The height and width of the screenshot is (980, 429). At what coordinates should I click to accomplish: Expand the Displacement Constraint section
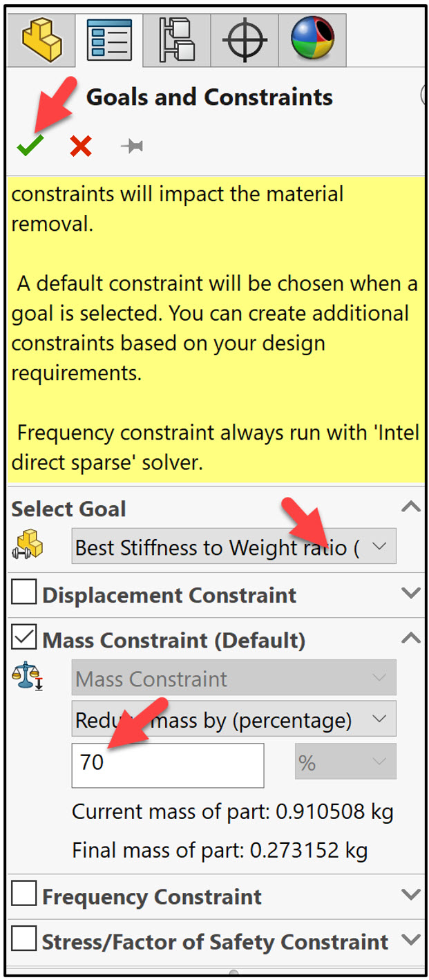pyautogui.click(x=410, y=594)
